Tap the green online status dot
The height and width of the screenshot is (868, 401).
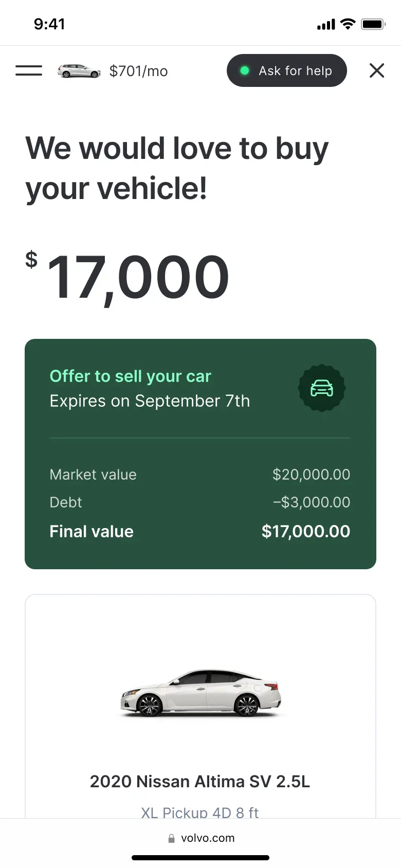245,70
